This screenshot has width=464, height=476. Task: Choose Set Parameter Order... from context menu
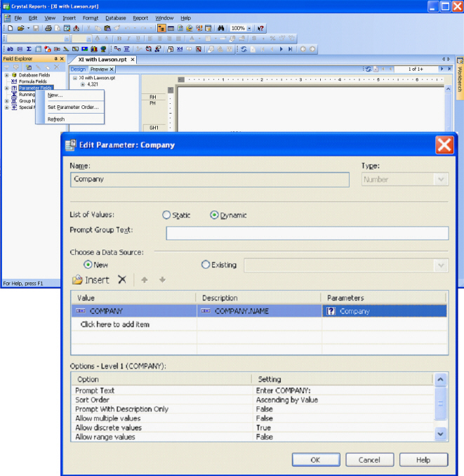pos(69,107)
